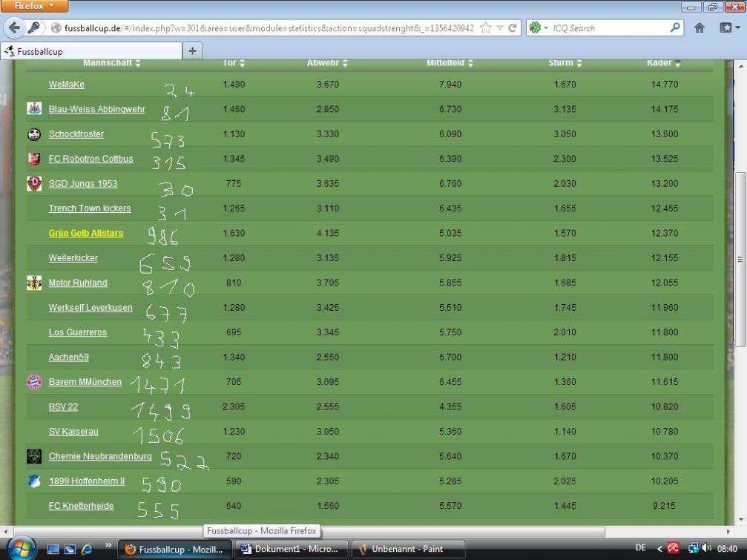Open a new tab with plus button
The width and height of the screenshot is (747, 560).
(x=192, y=51)
